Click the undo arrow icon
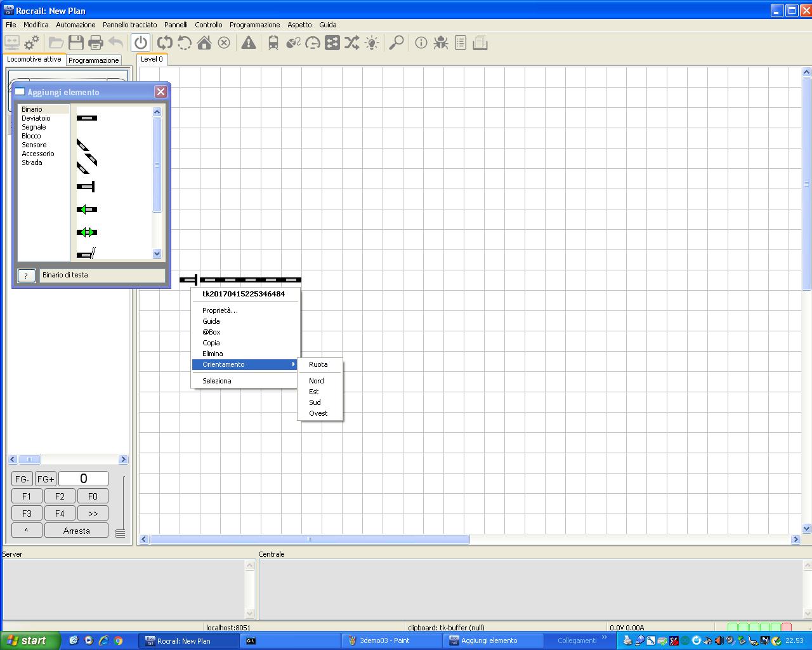This screenshot has height=650, width=812. coord(115,43)
